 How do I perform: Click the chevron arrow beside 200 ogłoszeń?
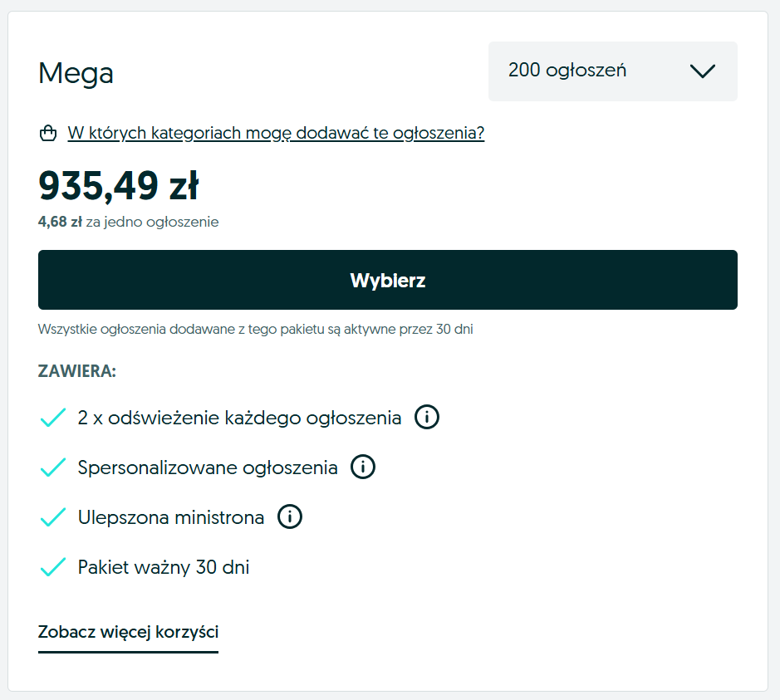coord(702,71)
